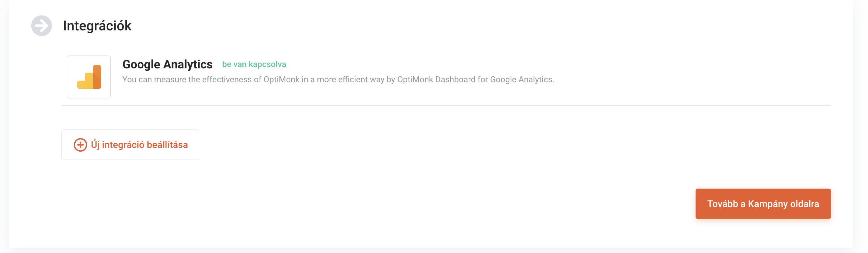Select the "Integrációk" section heading
Viewport: 868px width, 253px height.
tap(97, 26)
